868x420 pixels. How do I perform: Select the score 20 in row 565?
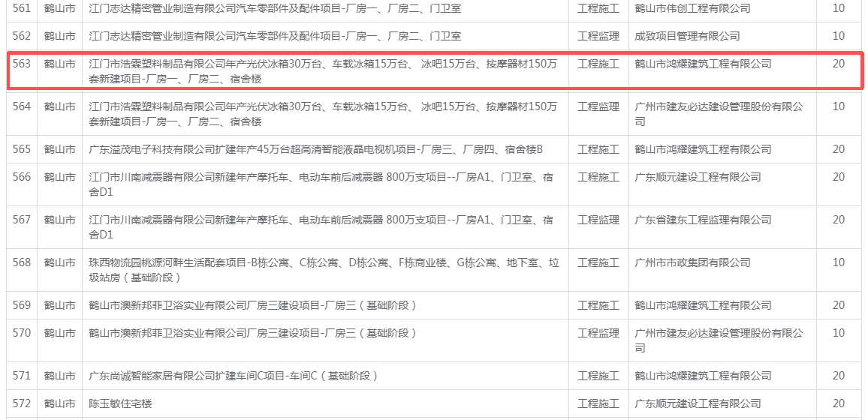[x=838, y=149]
